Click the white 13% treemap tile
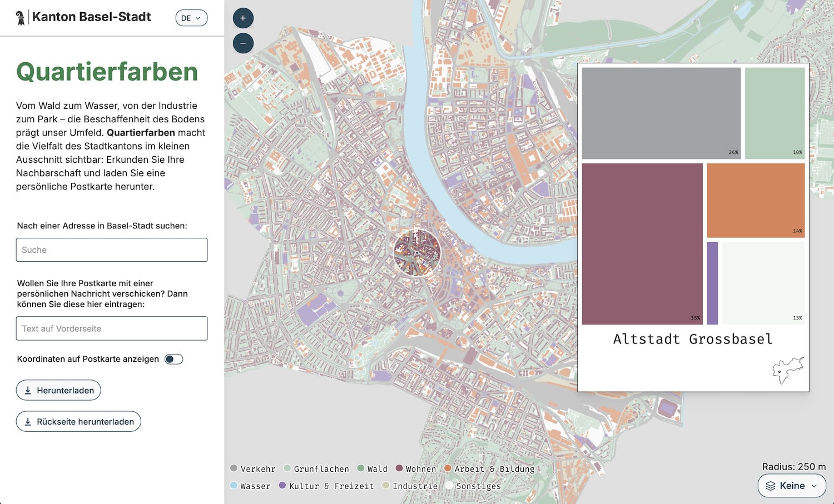Viewport: 834px width, 504px height. coord(763,283)
